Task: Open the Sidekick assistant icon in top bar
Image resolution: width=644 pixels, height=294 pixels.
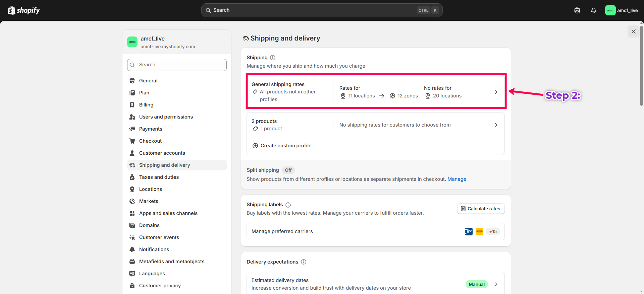Action: tap(577, 10)
